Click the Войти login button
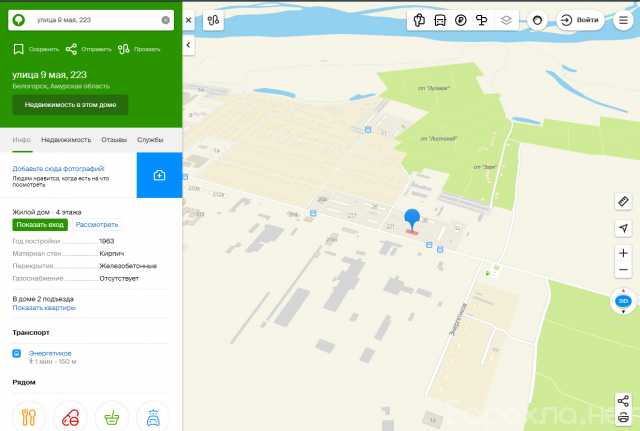640x431 pixels. point(580,20)
